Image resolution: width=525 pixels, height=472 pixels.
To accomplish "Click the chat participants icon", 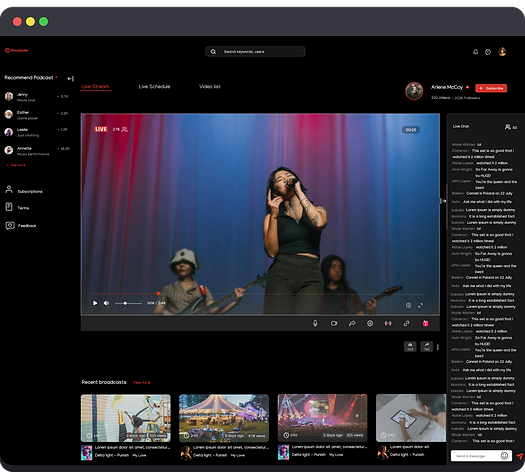I will click(x=508, y=127).
